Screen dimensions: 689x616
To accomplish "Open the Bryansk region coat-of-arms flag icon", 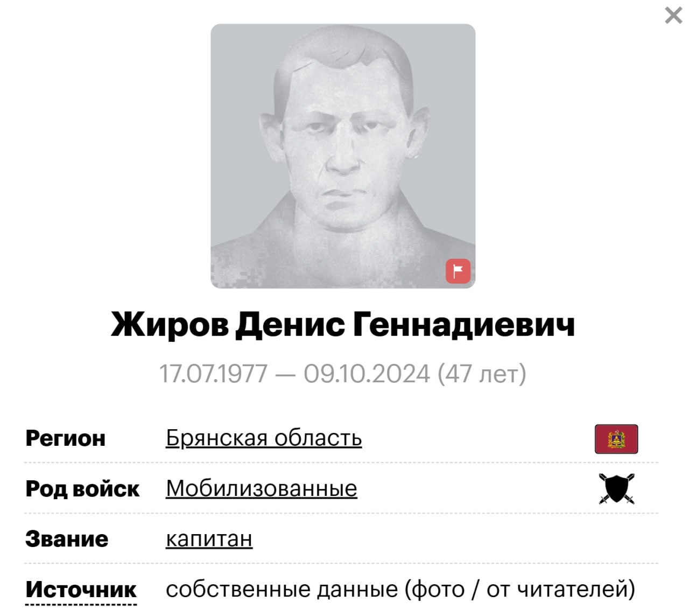I will coord(616,439).
